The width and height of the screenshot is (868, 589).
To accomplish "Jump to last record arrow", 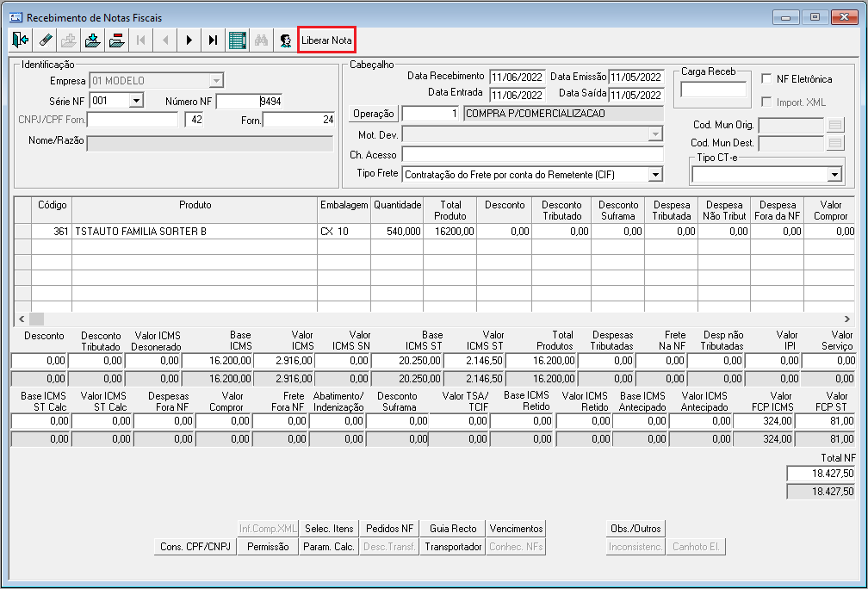I will (213, 40).
